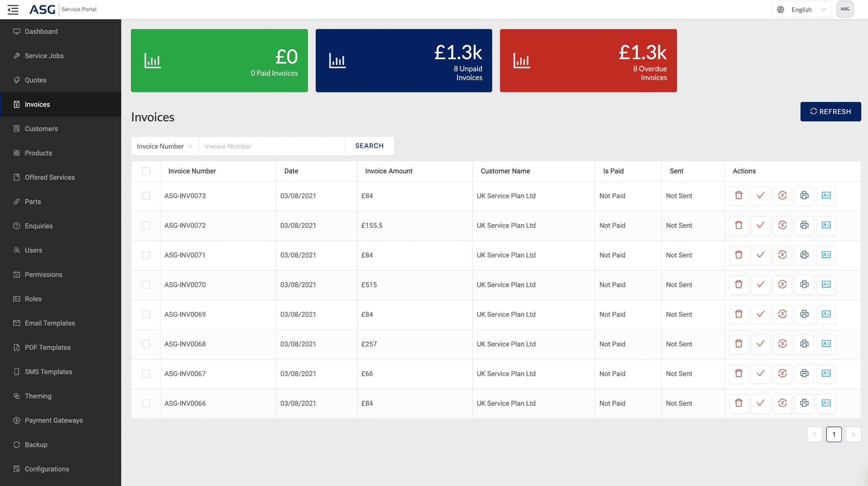
Task: Delete invoice ASG-INV0066 with trash icon
Action: point(739,403)
